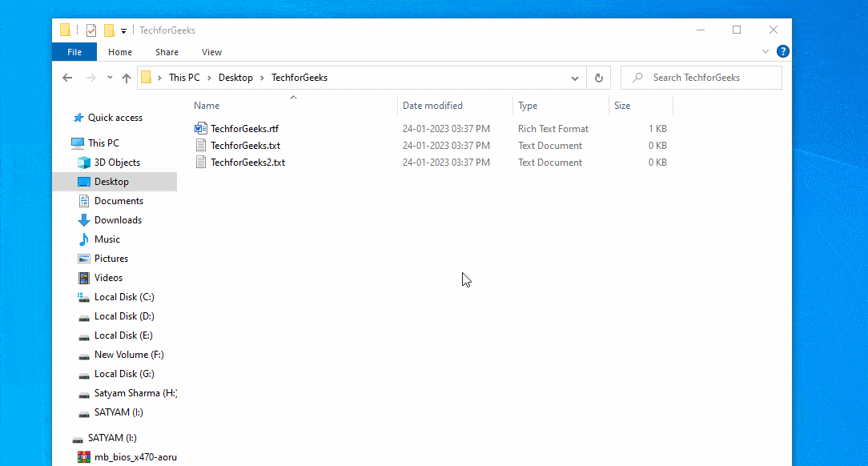Go up one folder level

click(x=127, y=78)
